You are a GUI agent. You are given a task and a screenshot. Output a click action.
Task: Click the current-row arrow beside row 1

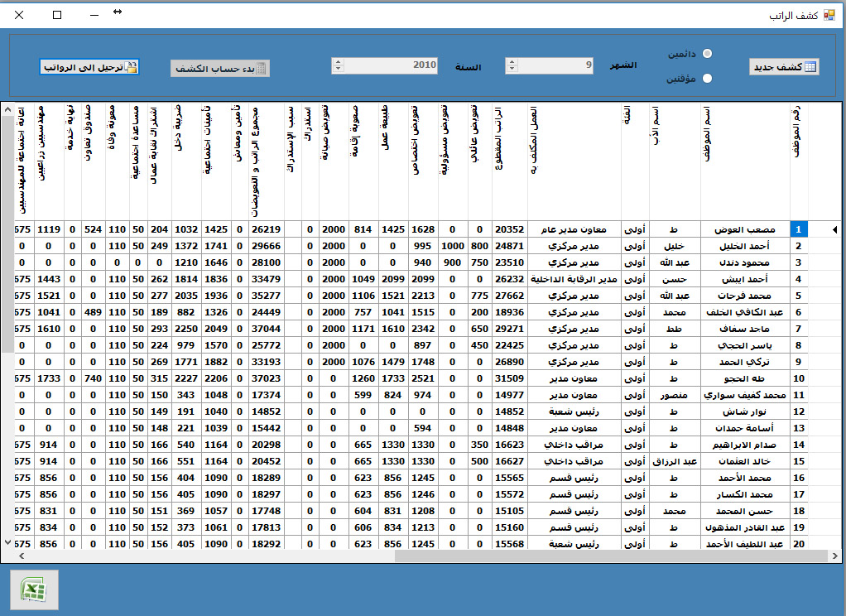pyautogui.click(x=833, y=229)
